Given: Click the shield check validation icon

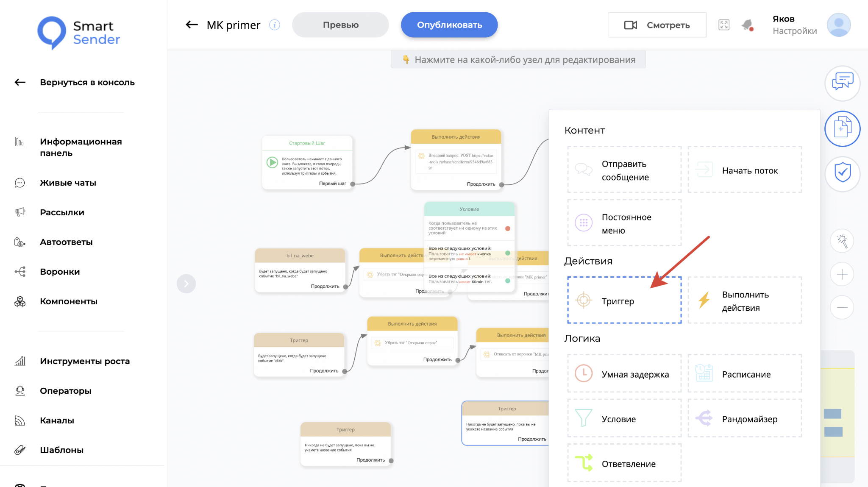Looking at the screenshot, I should point(842,173).
